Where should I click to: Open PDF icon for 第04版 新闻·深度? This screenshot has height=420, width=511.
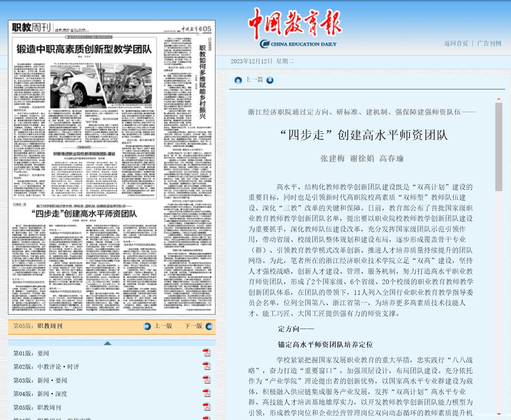[x=207, y=393]
